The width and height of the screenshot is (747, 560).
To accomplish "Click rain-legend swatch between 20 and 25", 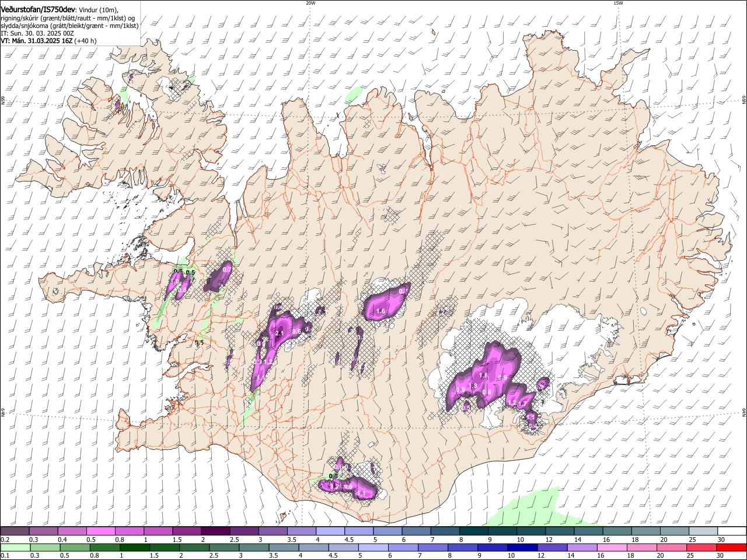I will click(x=673, y=547).
